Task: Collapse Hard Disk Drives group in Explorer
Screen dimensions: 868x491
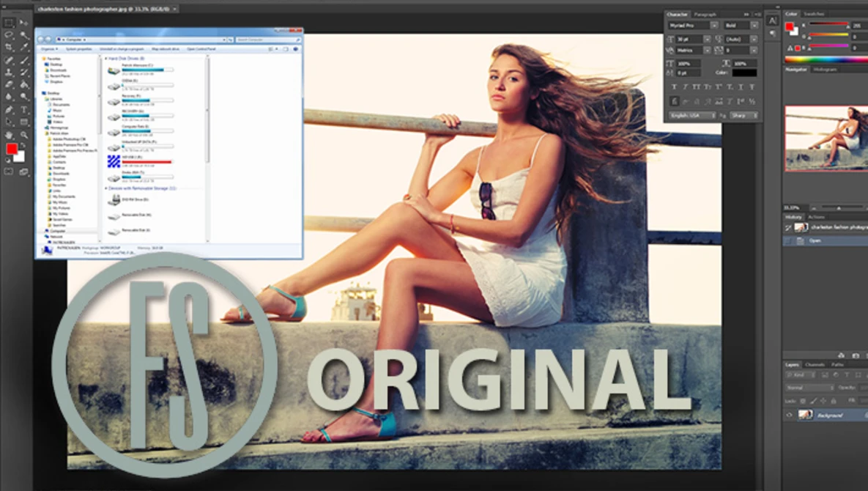Action: tap(106, 58)
